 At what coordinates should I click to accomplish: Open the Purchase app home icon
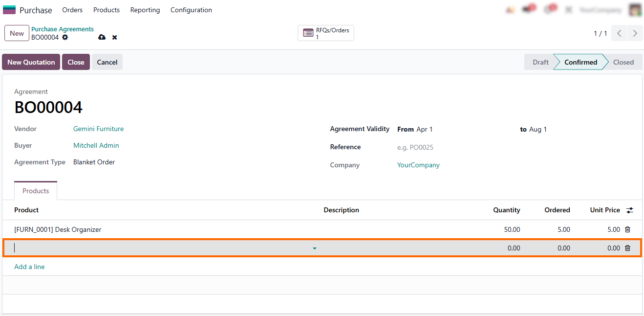(x=9, y=10)
